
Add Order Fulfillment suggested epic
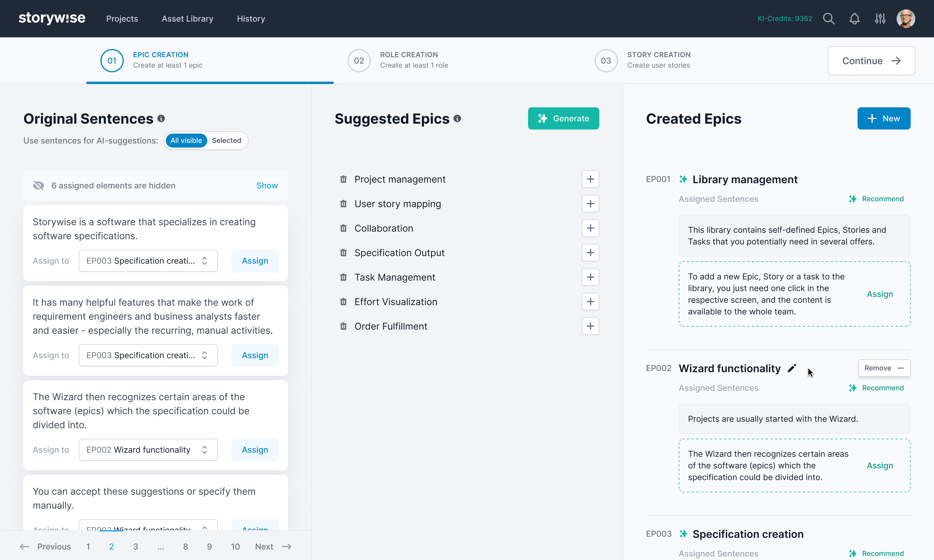pos(590,326)
